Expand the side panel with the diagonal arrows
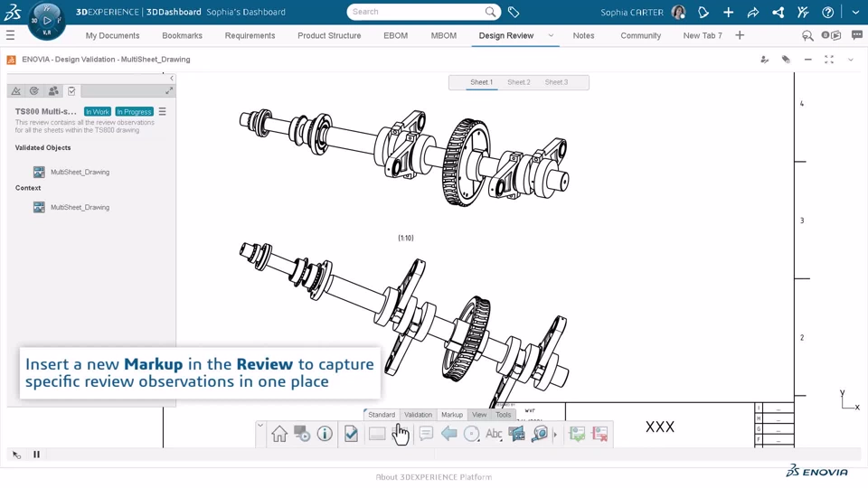Viewport: 868px width, 488px height. pyautogui.click(x=169, y=90)
